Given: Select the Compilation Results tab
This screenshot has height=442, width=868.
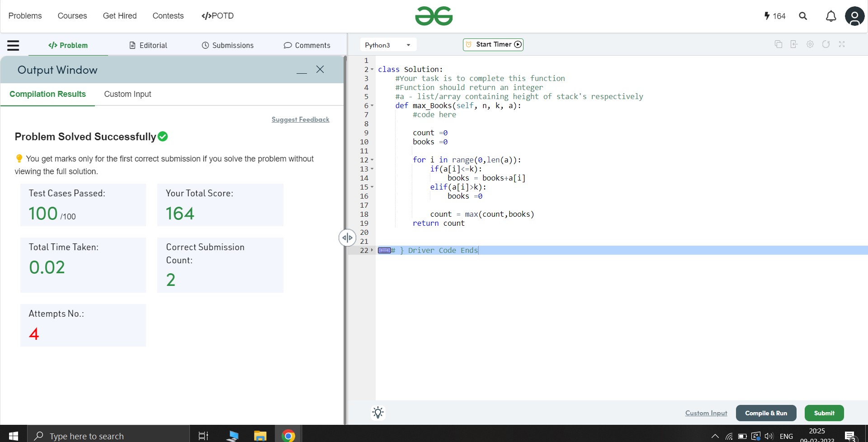Looking at the screenshot, I should 47,94.
